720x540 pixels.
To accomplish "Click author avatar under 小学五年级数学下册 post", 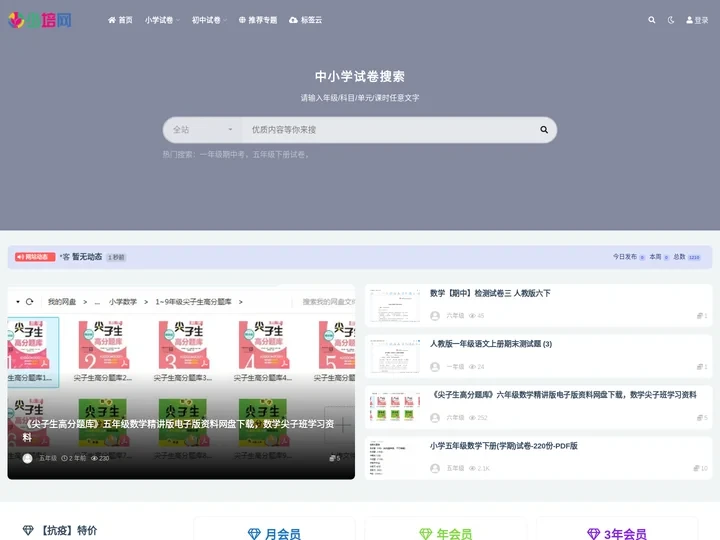I will [435, 468].
